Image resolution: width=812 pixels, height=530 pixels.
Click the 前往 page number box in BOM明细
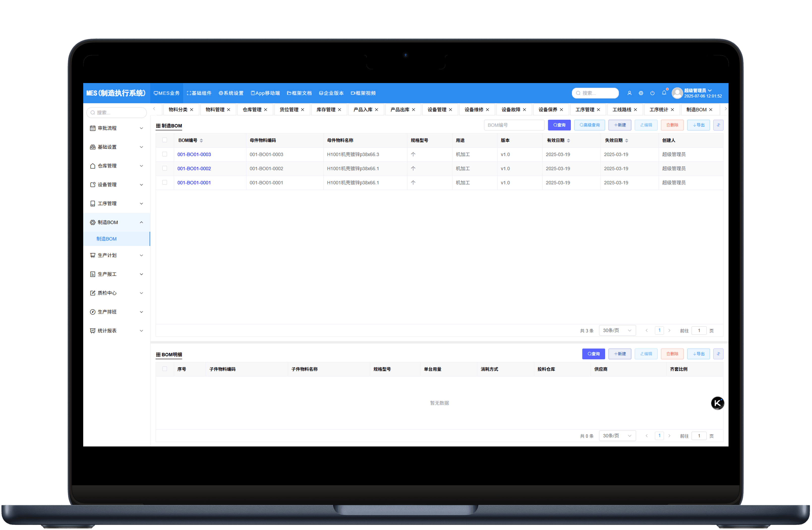699,436
